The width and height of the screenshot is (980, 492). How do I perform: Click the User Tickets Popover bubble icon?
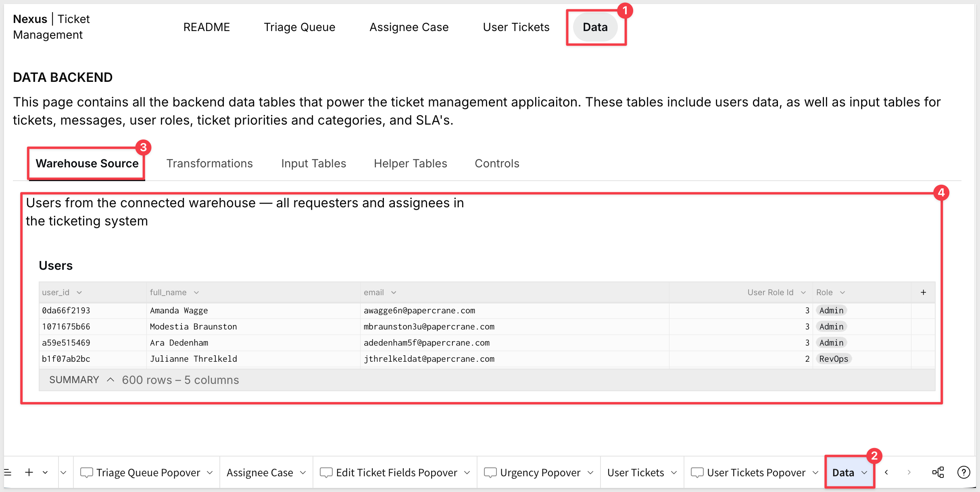tap(697, 472)
